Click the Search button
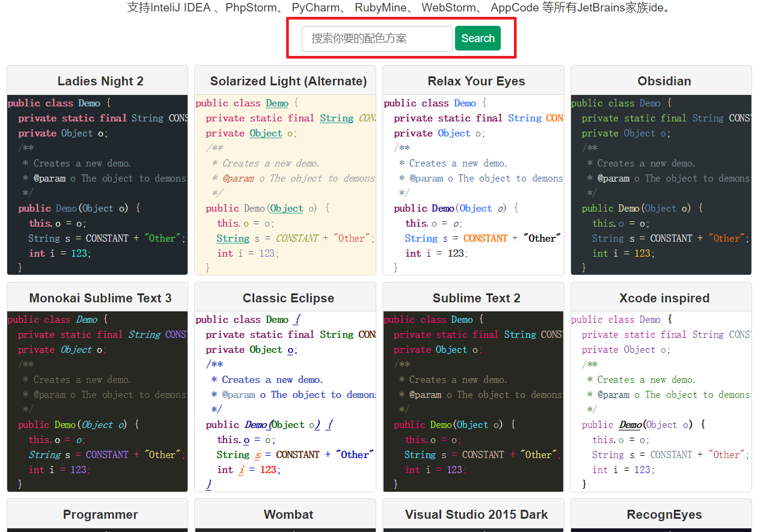The image size is (758, 532). [477, 38]
